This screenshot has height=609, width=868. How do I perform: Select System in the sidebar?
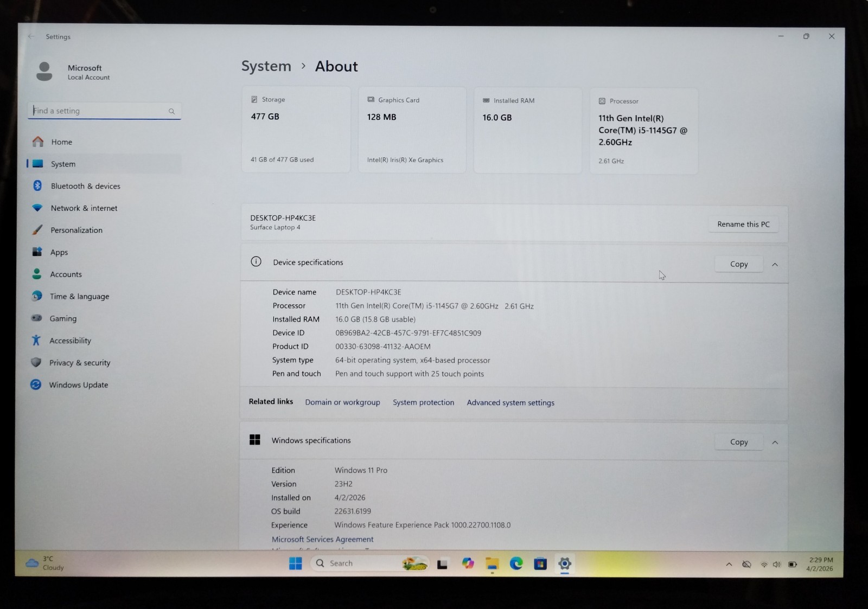point(104,164)
